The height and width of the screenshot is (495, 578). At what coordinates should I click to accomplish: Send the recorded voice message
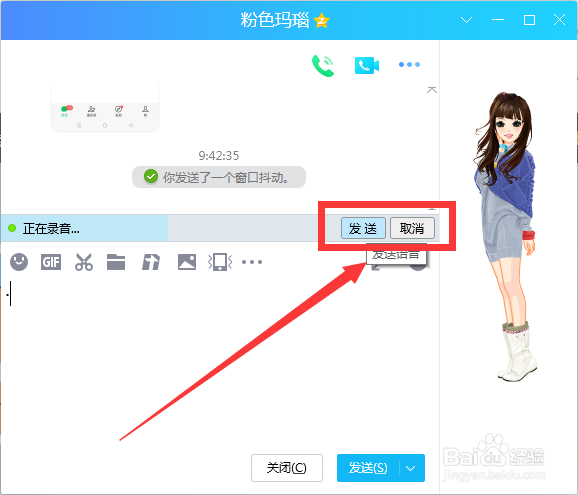click(x=363, y=228)
